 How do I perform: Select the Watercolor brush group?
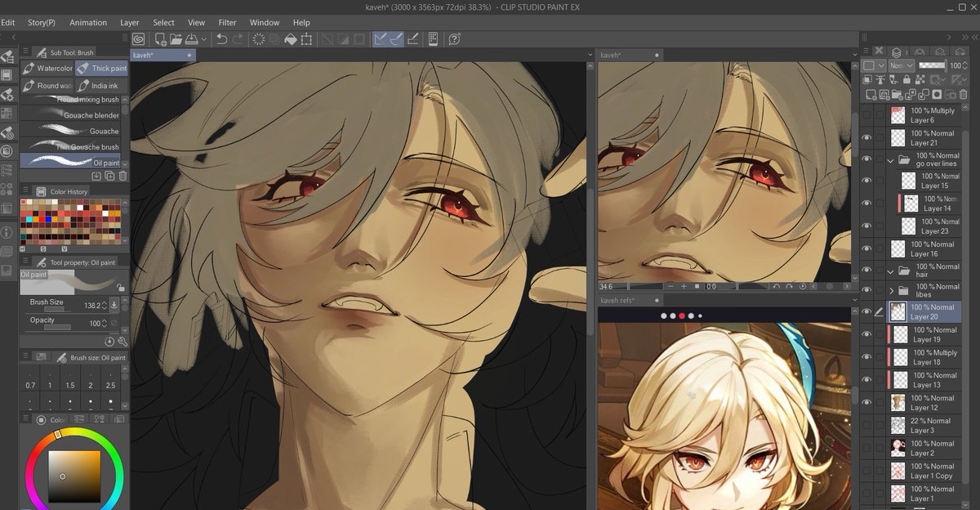(x=47, y=69)
